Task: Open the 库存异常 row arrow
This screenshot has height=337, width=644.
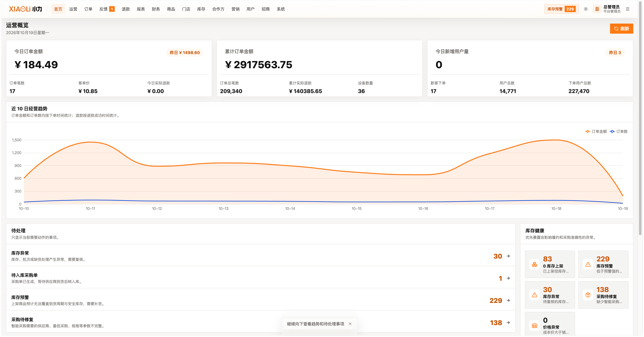Action: pyautogui.click(x=508, y=256)
